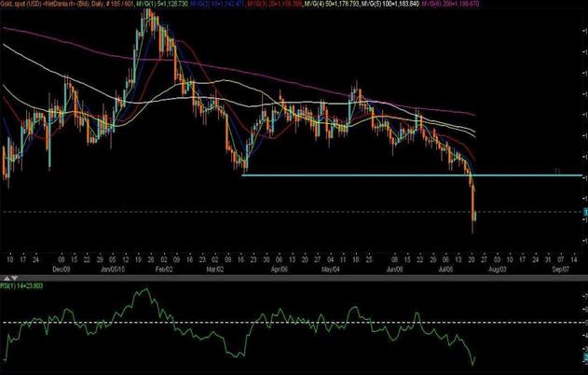
Task: Click the down arrow on RSI panel header
Action: pyautogui.click(x=12, y=279)
